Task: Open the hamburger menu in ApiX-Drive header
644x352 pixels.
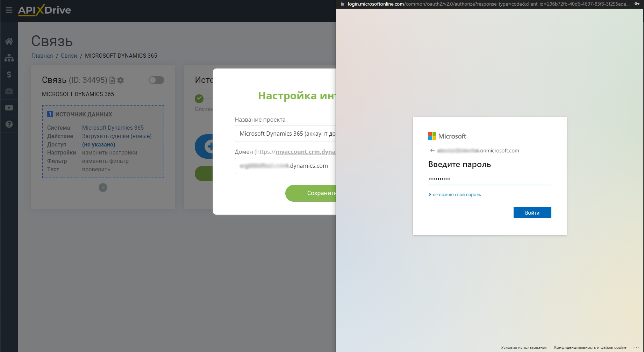Action: [9, 10]
